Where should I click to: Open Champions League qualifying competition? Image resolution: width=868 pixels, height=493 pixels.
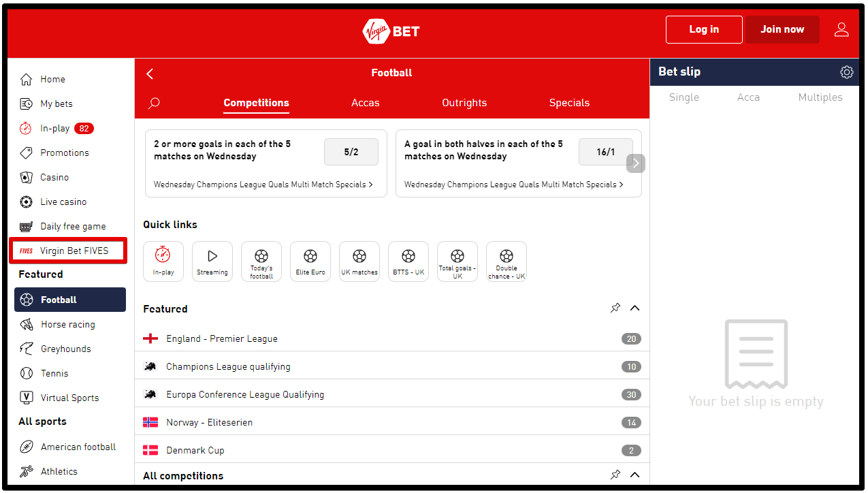392,366
